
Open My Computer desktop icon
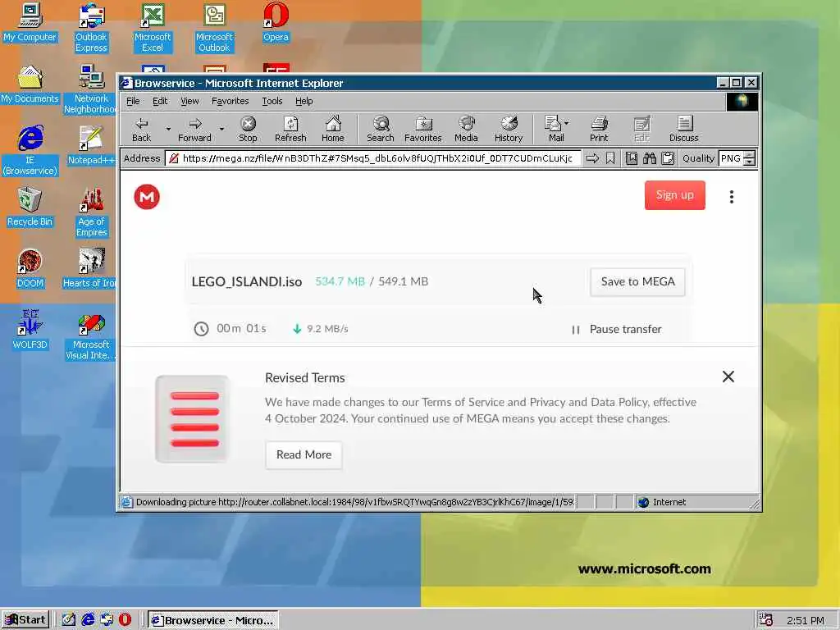[x=30, y=22]
